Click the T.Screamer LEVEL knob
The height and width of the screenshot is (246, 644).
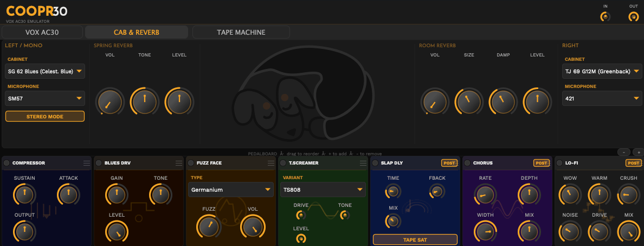[301, 238]
